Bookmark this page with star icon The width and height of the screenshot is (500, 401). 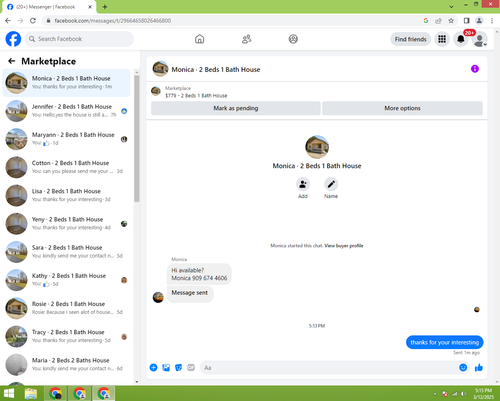point(451,21)
